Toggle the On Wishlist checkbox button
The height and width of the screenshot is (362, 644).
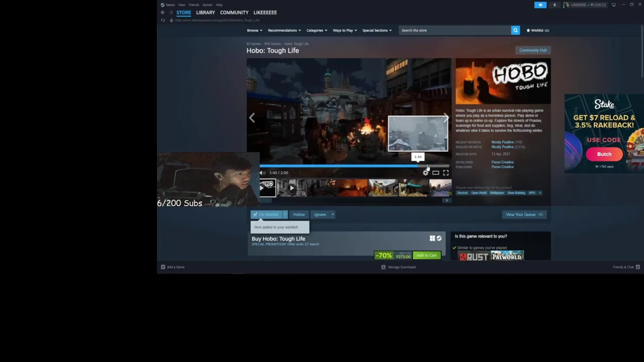(x=266, y=215)
